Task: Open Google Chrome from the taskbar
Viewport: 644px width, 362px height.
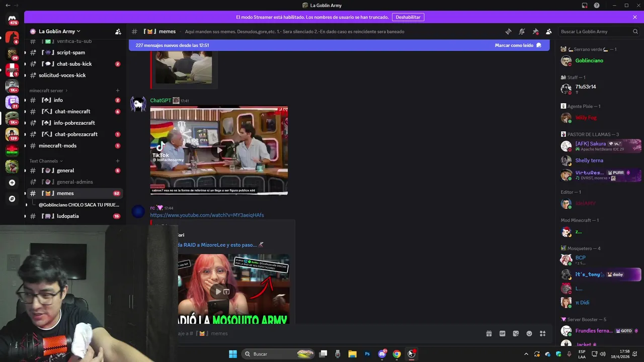Action: click(x=396, y=354)
